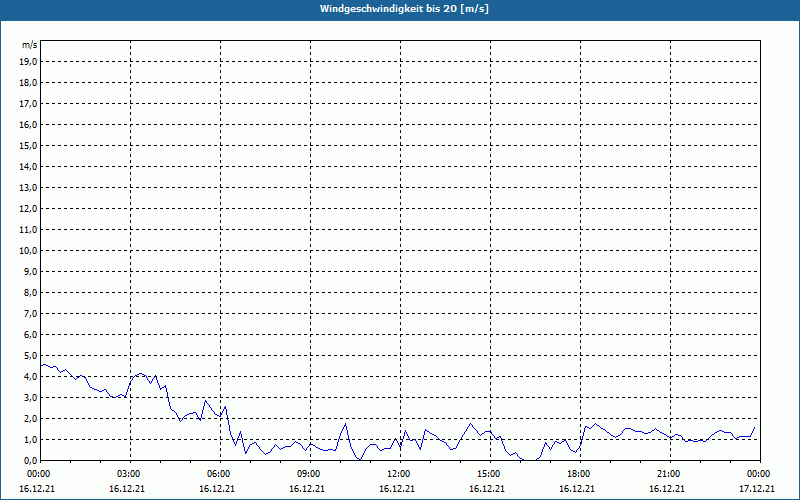Click the "17.12.21" date label
The height and width of the screenshot is (500, 800).
click(757, 489)
